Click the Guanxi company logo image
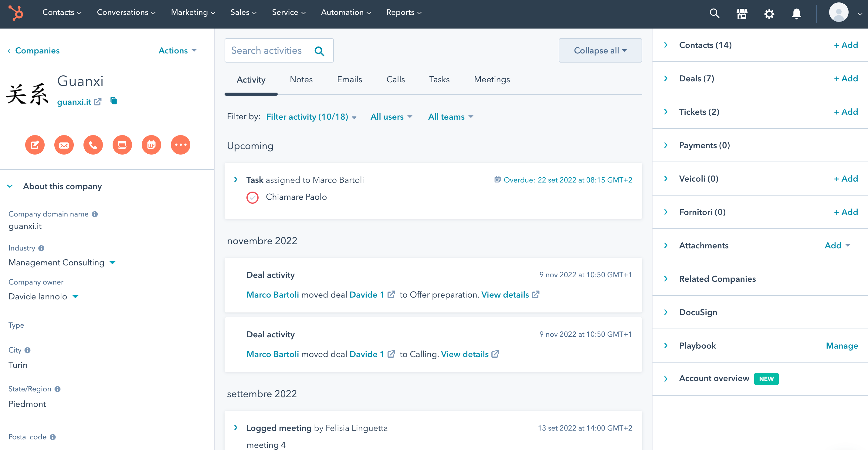The width and height of the screenshot is (868, 450). click(x=28, y=94)
